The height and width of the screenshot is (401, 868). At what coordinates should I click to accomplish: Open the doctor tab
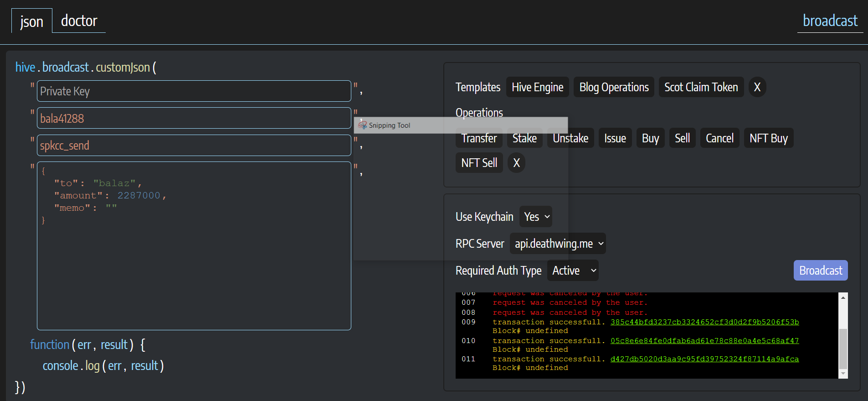coord(79,21)
